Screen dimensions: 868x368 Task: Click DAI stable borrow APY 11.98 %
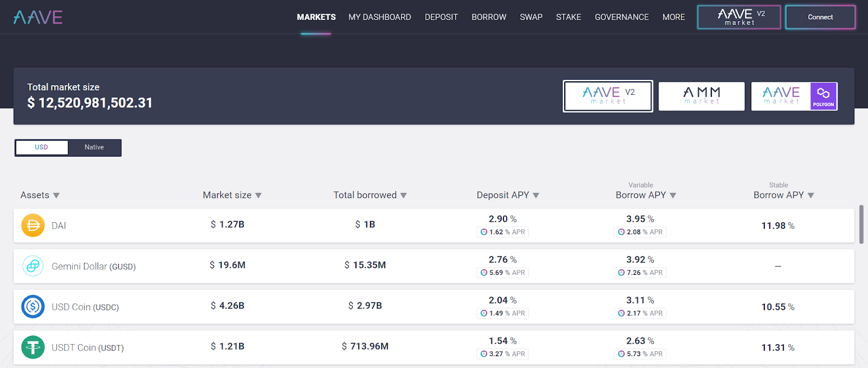click(778, 225)
